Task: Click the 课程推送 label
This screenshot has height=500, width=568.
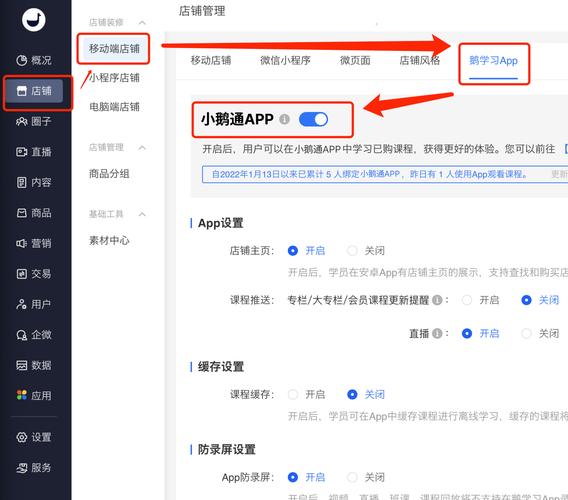Action: point(252,300)
